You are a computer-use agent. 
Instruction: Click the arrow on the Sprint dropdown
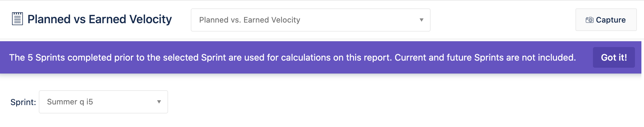tap(159, 102)
